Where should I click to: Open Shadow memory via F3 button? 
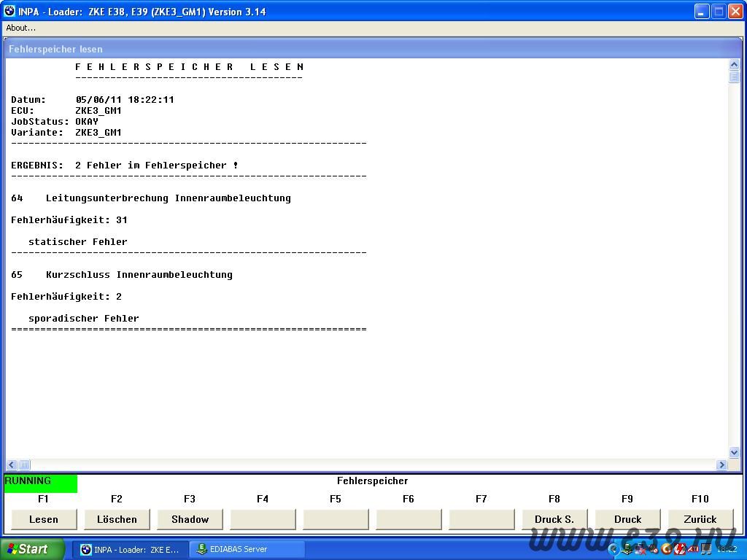(x=190, y=519)
